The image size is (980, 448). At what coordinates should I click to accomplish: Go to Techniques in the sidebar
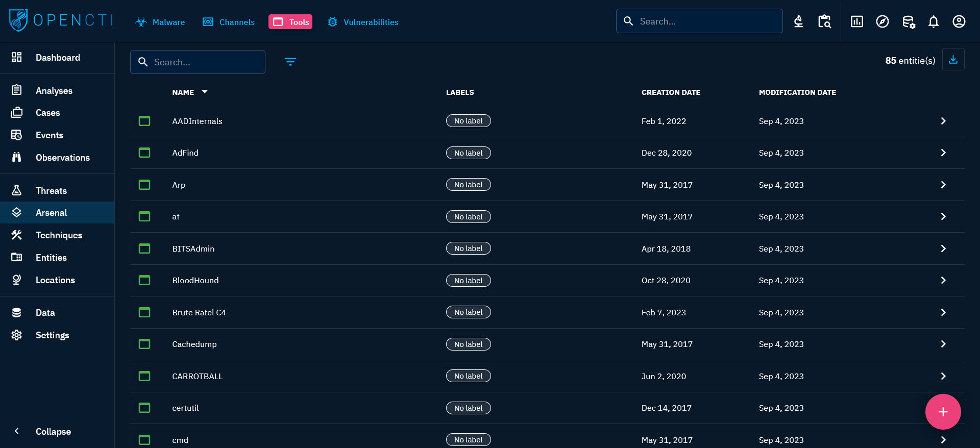point(59,235)
